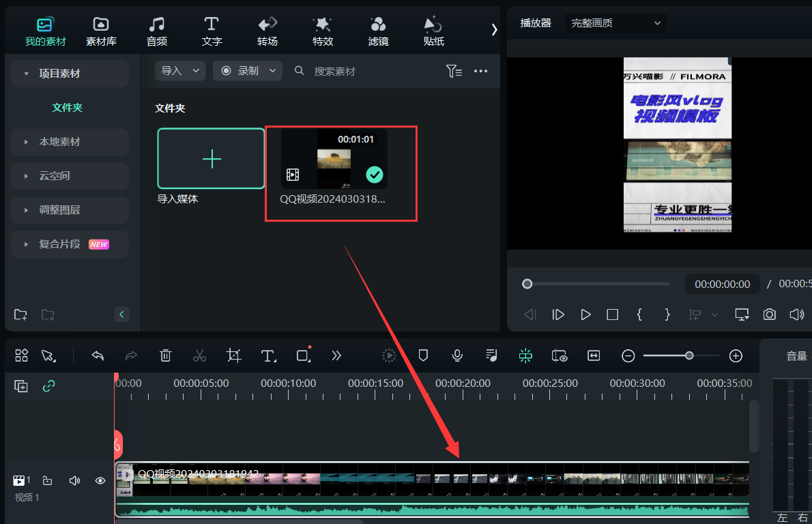This screenshot has height=524, width=812.
Task: Click the filter sort icon beside search
Action: point(454,71)
